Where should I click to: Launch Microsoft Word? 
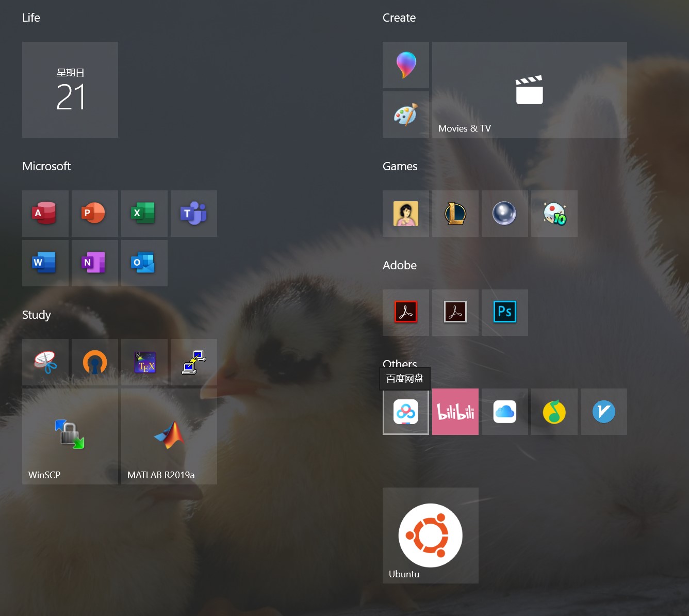45,263
